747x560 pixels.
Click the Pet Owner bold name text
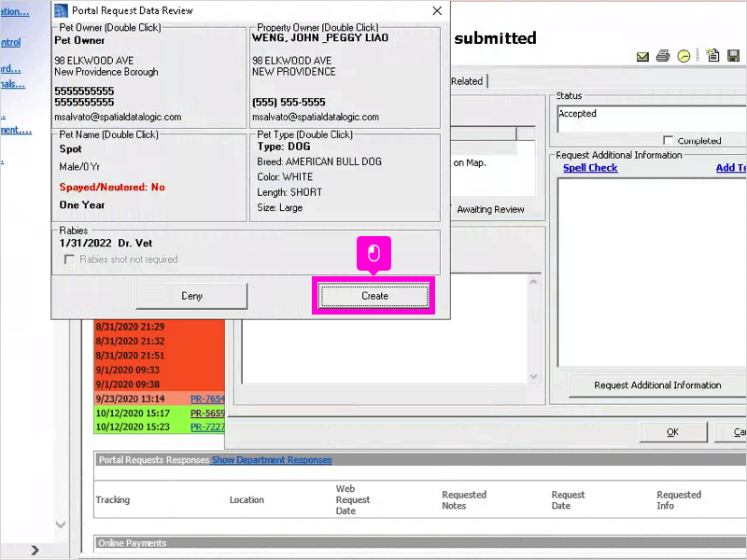coord(79,40)
